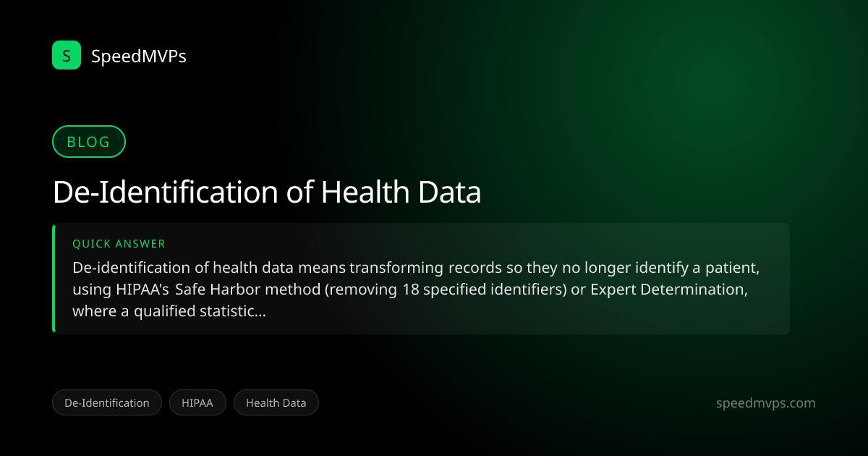Select the Health Data tag pill
This screenshot has height=456, width=868.
276,402
